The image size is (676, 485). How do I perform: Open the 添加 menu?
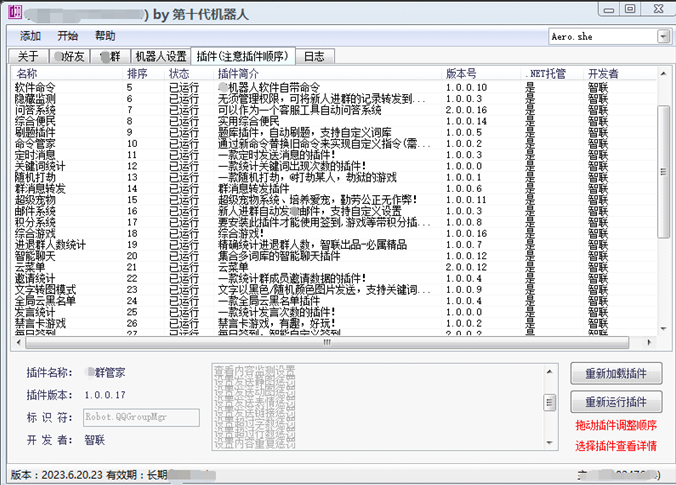tap(30, 36)
